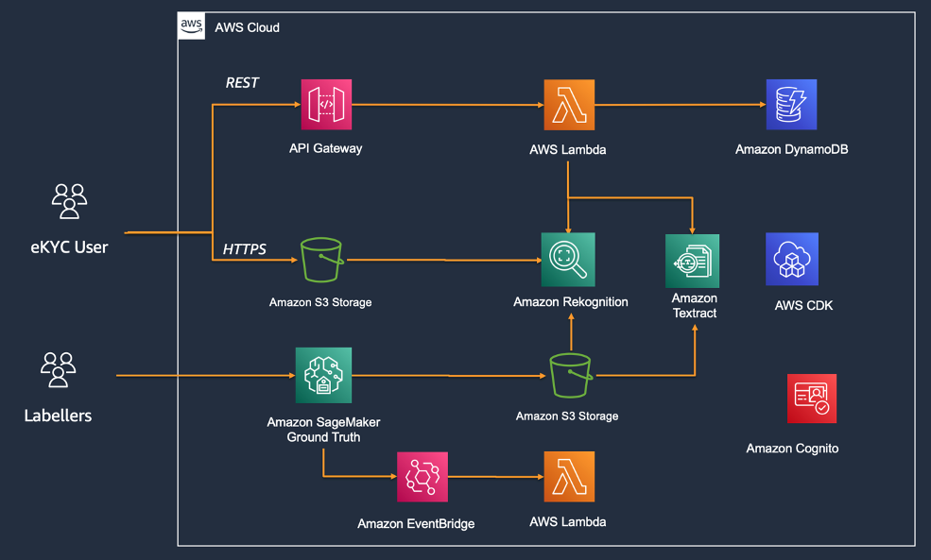The height and width of the screenshot is (560, 931).
Task: Click the SageMaker Ground Truth icon
Action: click(x=323, y=375)
